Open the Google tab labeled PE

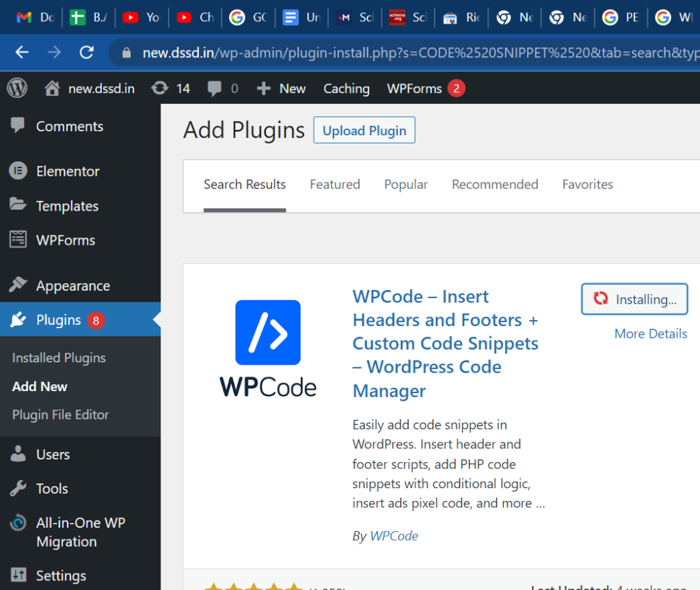coord(621,18)
